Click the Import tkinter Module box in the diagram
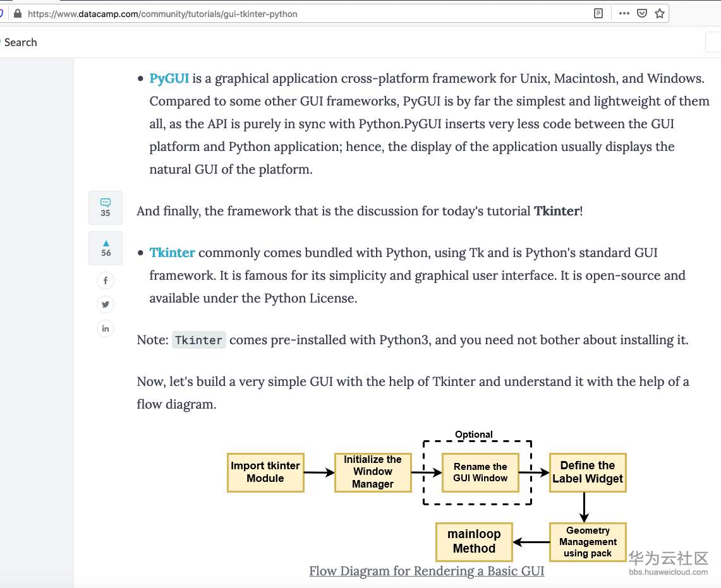 [x=265, y=472]
